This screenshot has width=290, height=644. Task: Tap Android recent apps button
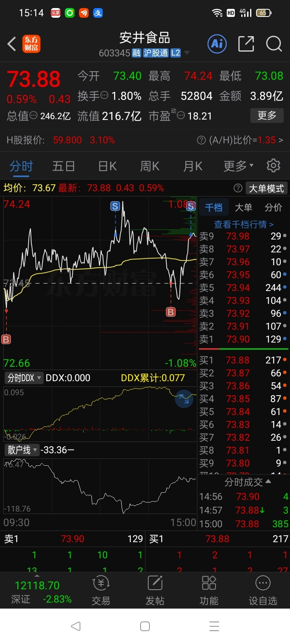point(214,626)
